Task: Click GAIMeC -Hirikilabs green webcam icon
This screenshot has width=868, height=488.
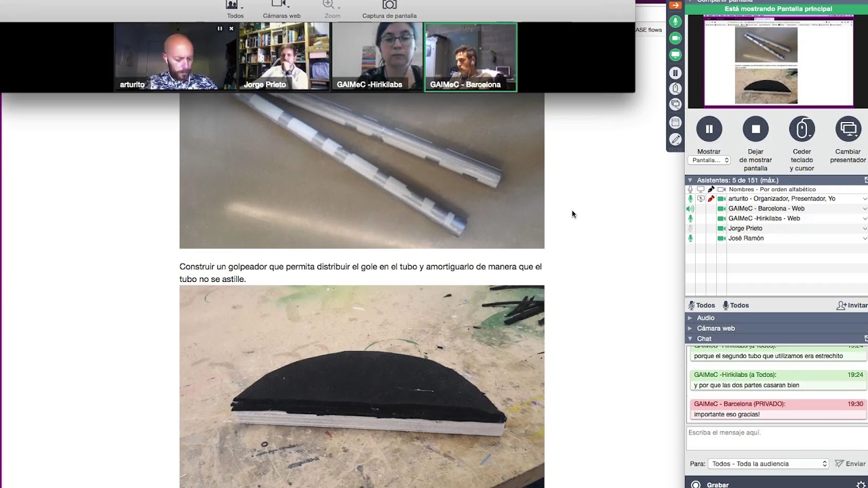Action: tap(722, 218)
